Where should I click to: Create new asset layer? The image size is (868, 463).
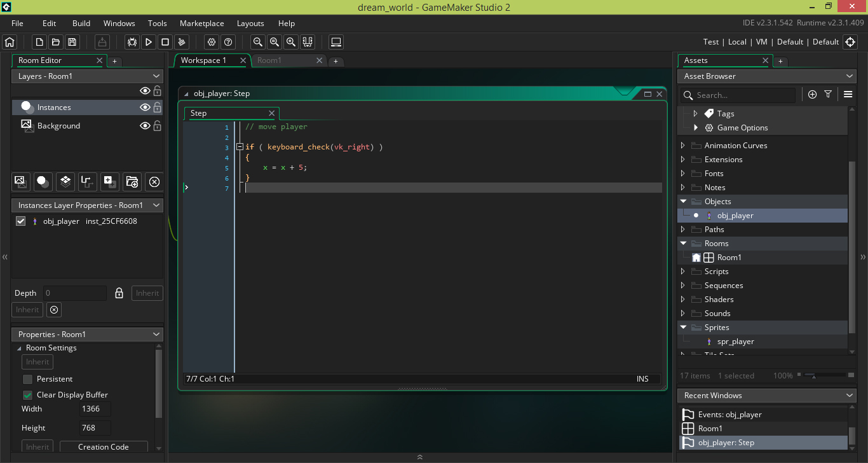[x=110, y=182]
